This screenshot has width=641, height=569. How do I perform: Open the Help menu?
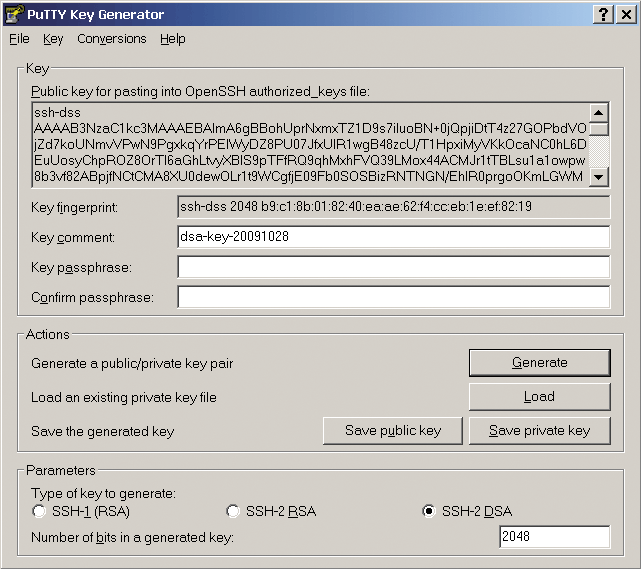pyautogui.click(x=173, y=39)
